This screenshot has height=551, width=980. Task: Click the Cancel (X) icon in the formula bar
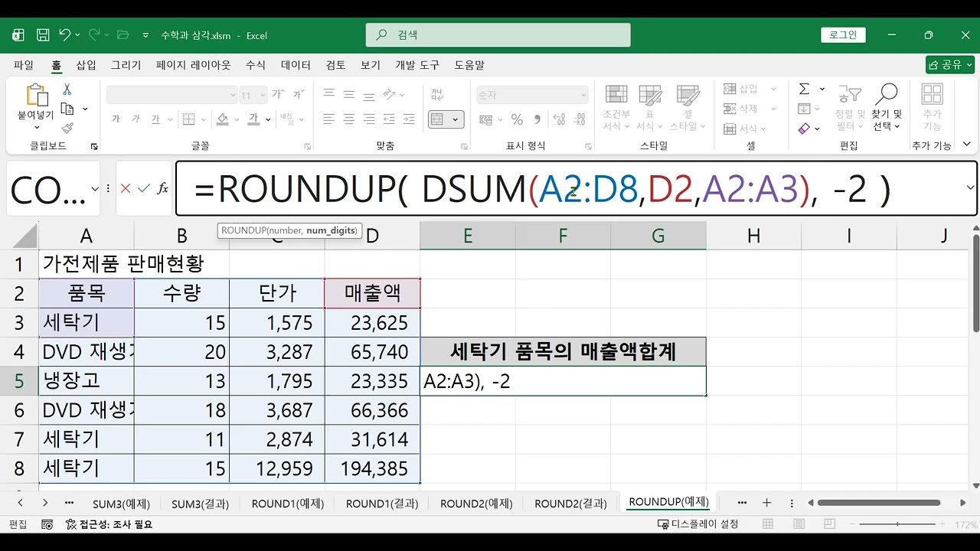tap(126, 188)
